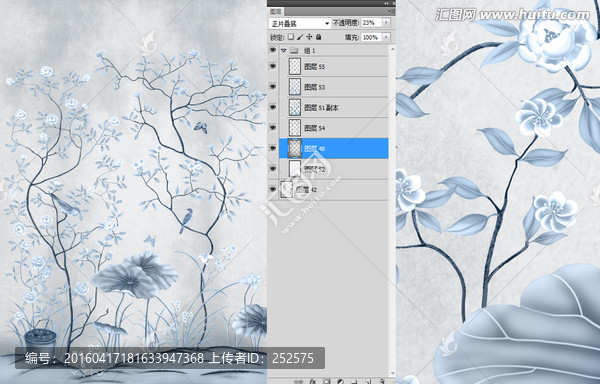Screen dimensions: 600x384
Task: Hide the selected layer 图层 48
Action: pyautogui.click(x=273, y=148)
